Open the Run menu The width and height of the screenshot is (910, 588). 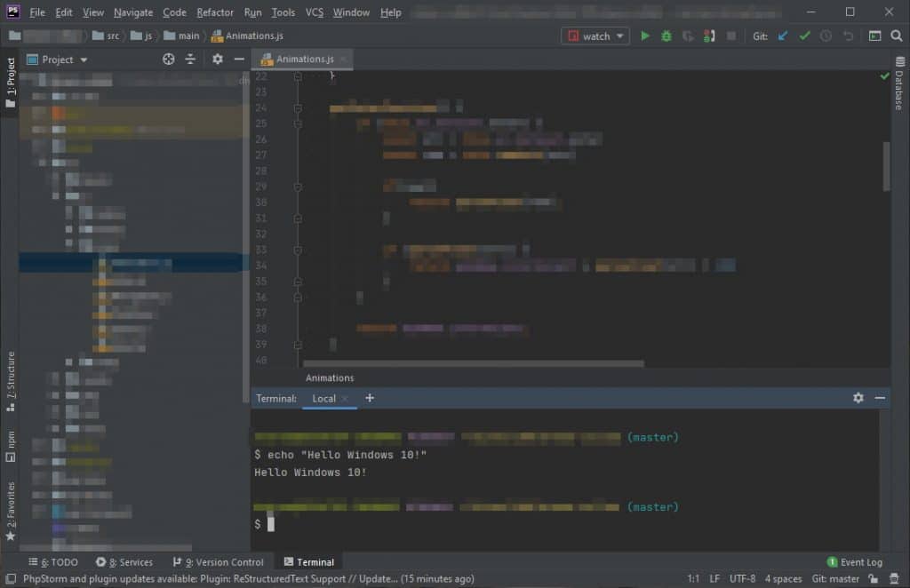(x=252, y=12)
